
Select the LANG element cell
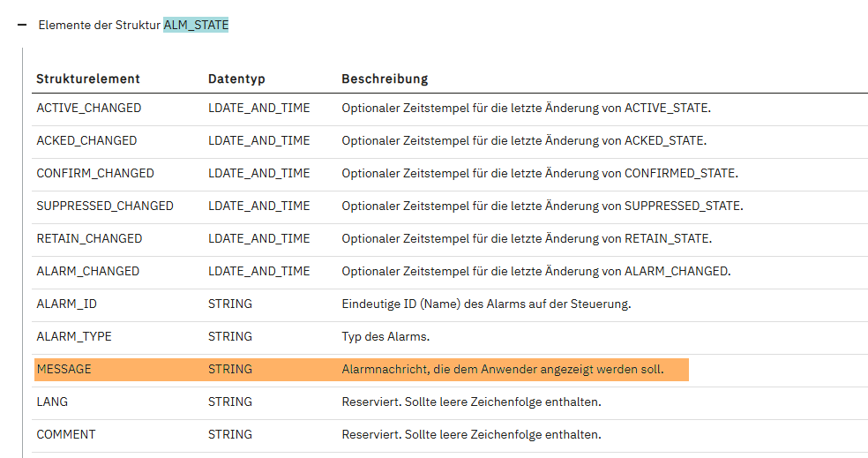pyautogui.click(x=52, y=402)
